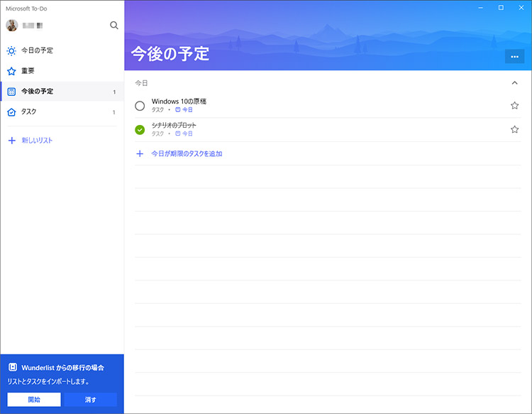Click the 開始 import button
Image resolution: width=532 pixels, height=414 pixels.
click(x=33, y=400)
